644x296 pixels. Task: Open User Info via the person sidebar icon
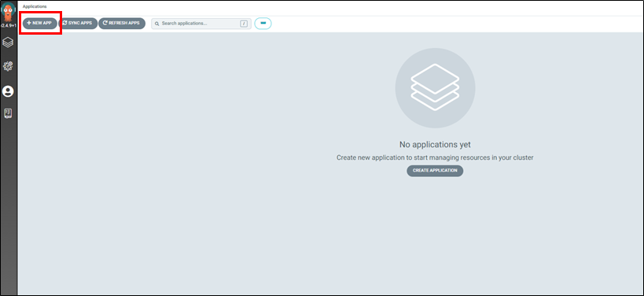coord(8,91)
